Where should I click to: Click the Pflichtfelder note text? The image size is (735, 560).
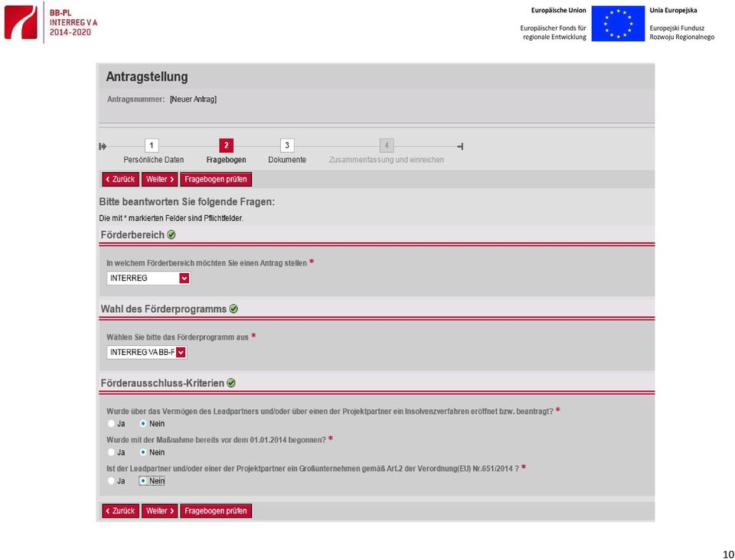171,218
